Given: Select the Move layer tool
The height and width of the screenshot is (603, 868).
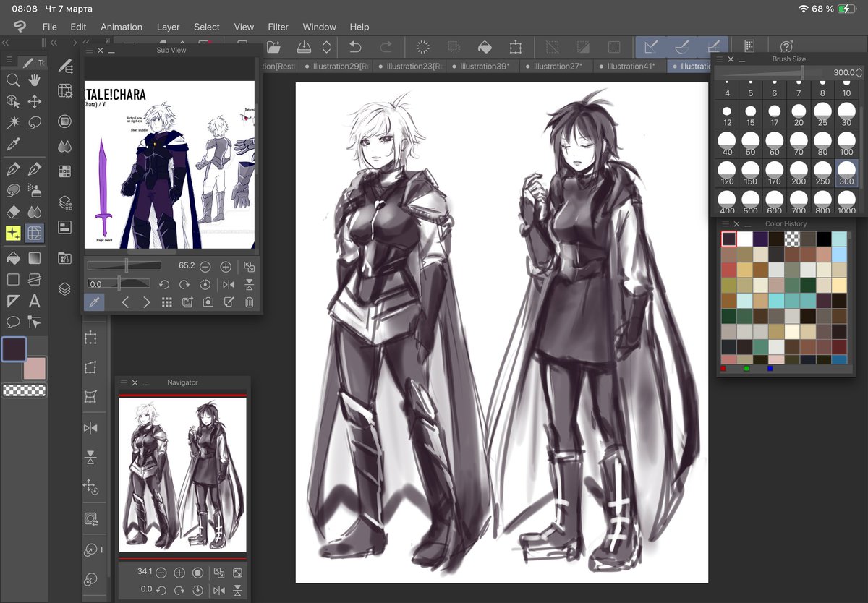Looking at the screenshot, I should pos(34,102).
